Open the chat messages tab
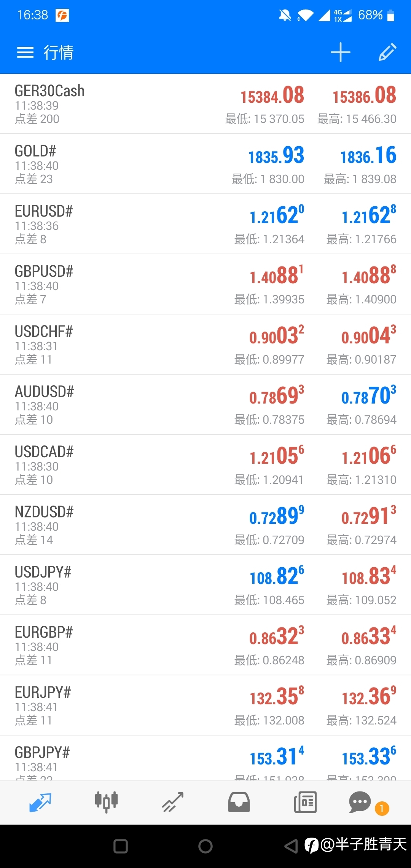Screen dimensions: 411x868 360,802
